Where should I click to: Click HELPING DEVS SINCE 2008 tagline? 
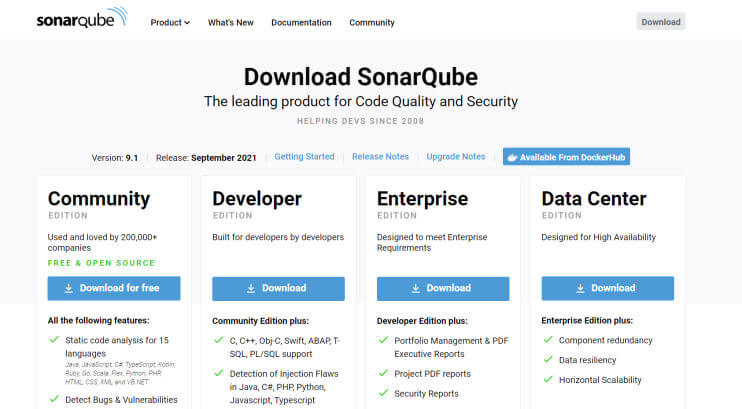361,121
